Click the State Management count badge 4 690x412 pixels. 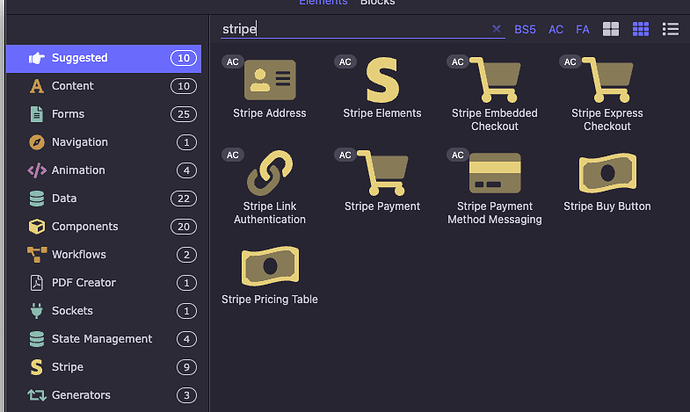(x=187, y=339)
